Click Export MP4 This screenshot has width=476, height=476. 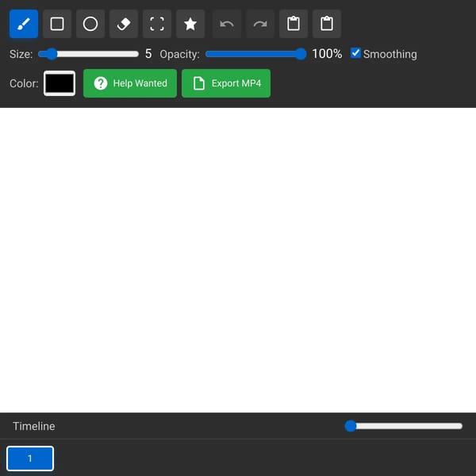tap(226, 83)
